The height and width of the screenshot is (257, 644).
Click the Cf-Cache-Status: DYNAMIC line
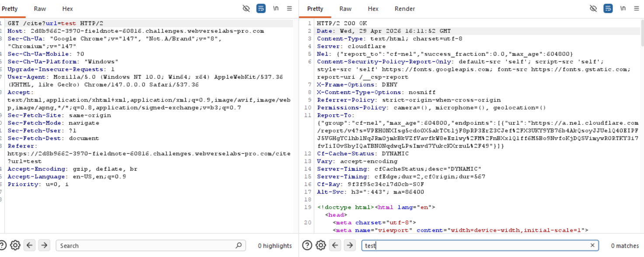[x=362, y=154]
